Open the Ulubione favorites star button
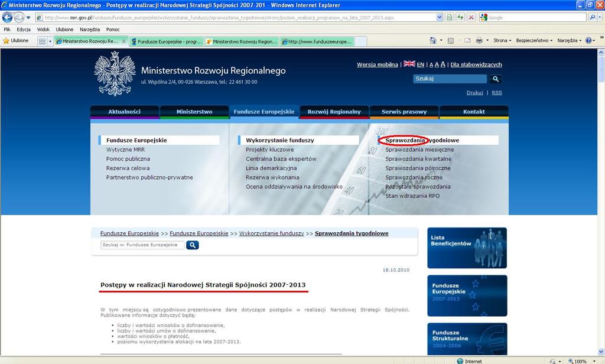 [x=16, y=41]
